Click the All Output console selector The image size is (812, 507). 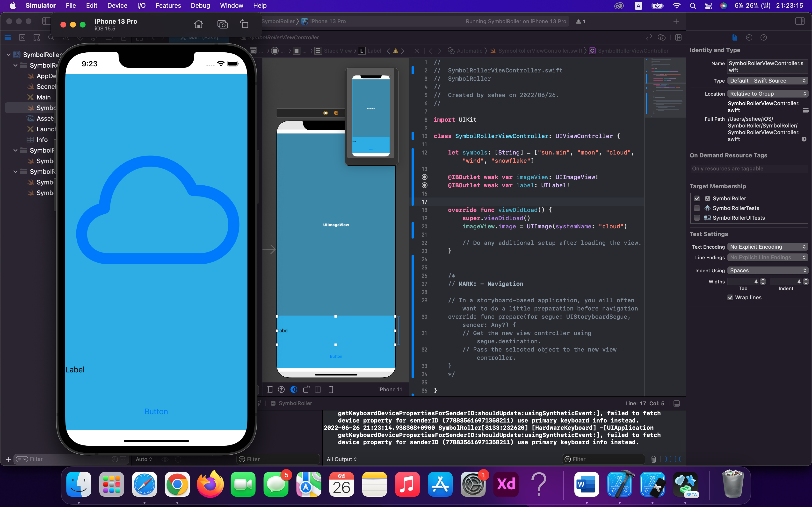coord(341,459)
